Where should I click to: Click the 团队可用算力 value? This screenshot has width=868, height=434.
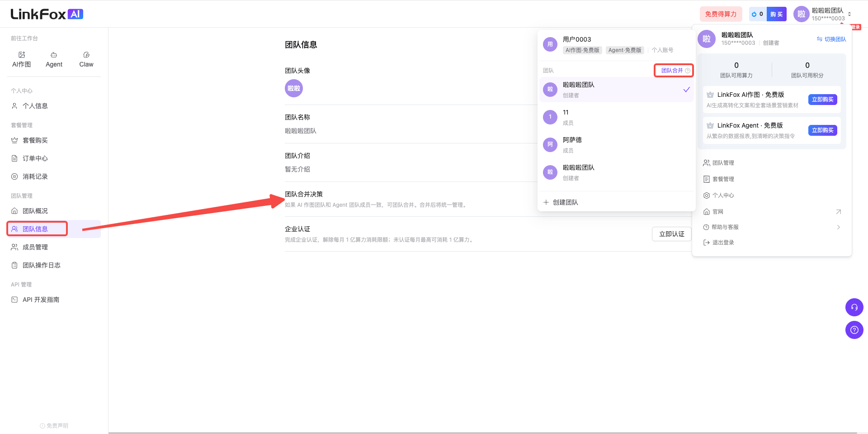pos(736,65)
